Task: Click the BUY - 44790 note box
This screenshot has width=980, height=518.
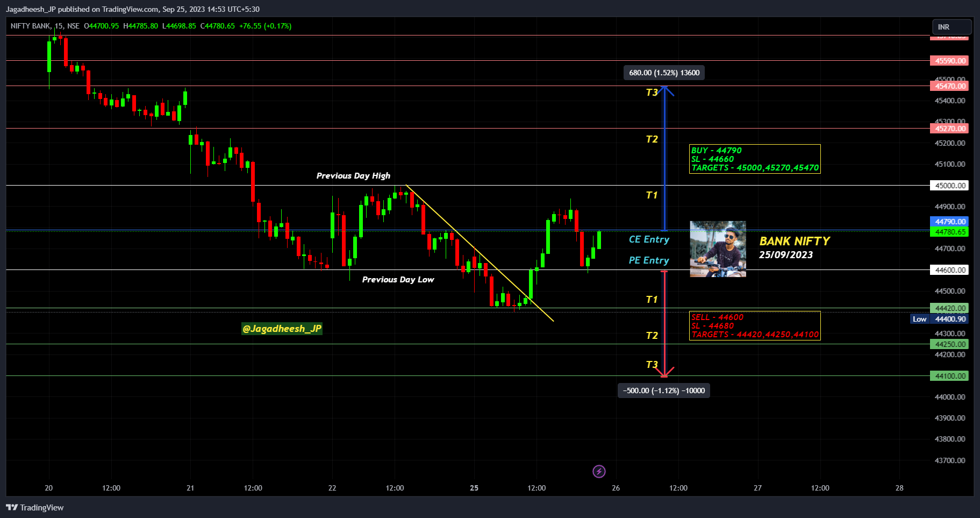Action: 755,159
